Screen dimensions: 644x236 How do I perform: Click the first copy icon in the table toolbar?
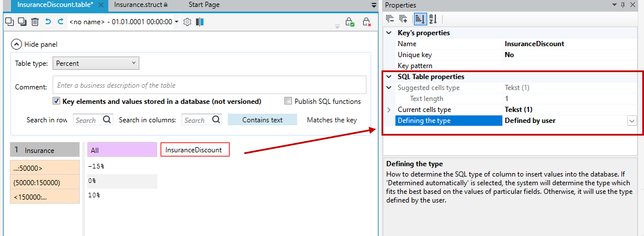point(9,22)
